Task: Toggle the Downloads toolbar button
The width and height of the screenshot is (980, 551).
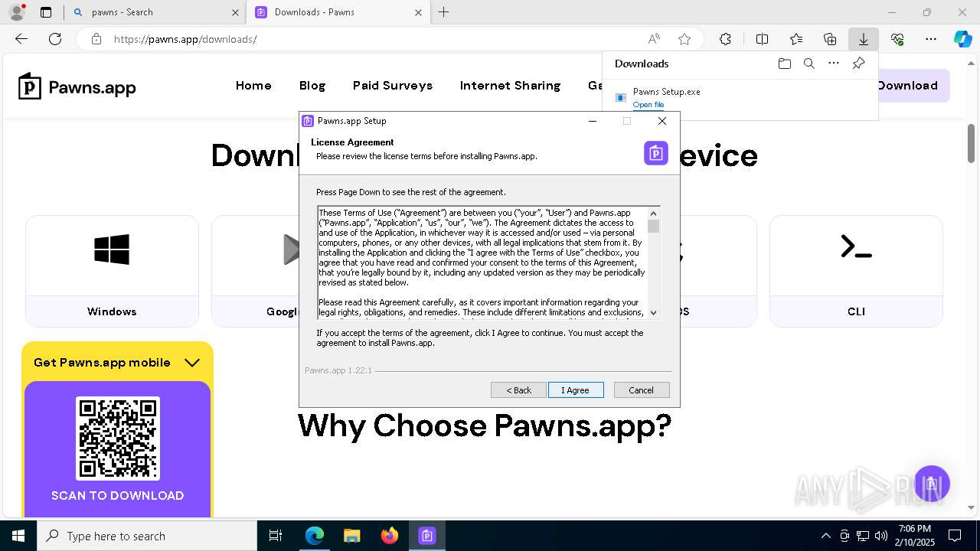Action: [x=864, y=39]
